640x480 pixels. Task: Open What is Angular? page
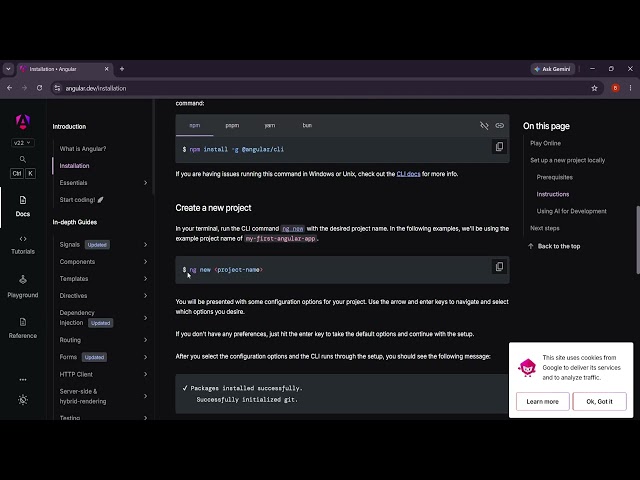(x=83, y=149)
